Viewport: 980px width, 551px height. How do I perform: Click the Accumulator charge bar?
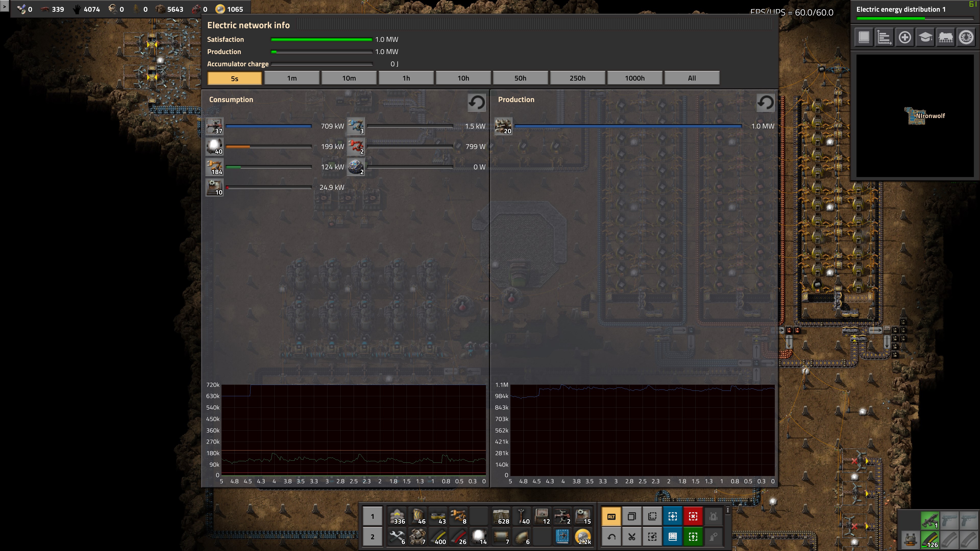pyautogui.click(x=322, y=64)
